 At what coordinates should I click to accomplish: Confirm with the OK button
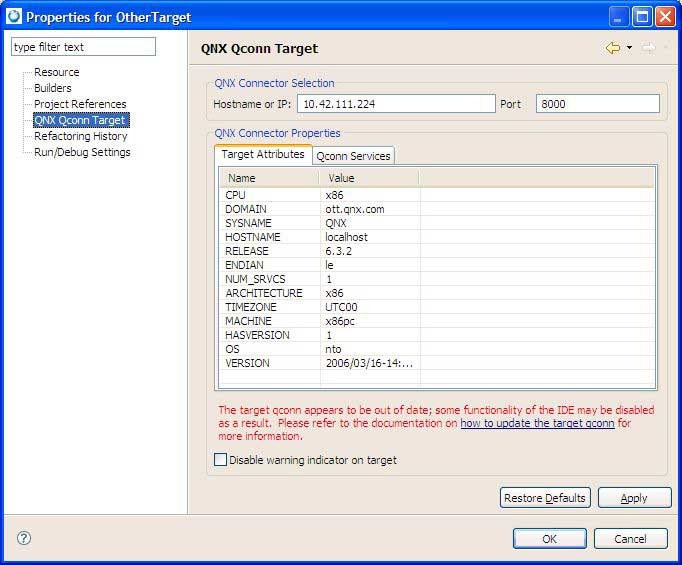pos(549,539)
